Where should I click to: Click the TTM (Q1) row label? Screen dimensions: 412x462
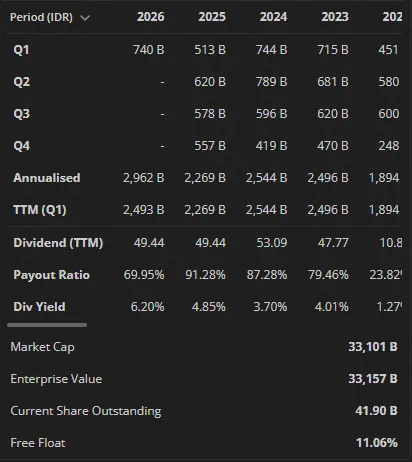point(40,210)
